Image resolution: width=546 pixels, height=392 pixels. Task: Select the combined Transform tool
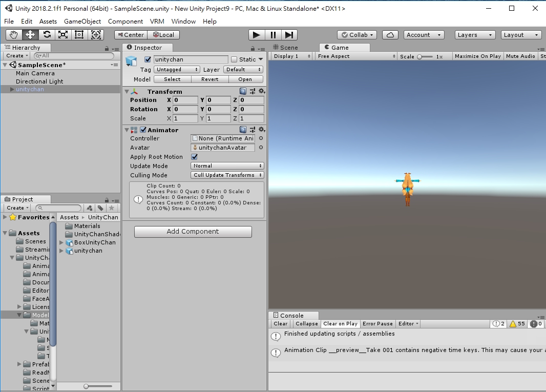pyautogui.click(x=96, y=35)
